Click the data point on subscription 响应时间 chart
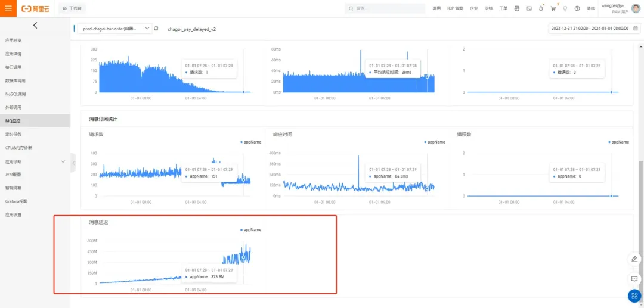The width and height of the screenshot is (644, 308). pos(427,189)
